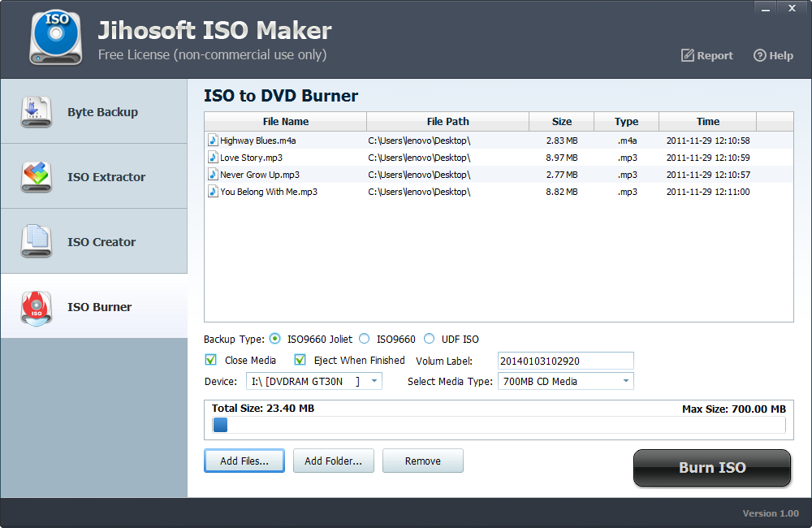Select the ISO9660 Joliet radio button

(275, 339)
